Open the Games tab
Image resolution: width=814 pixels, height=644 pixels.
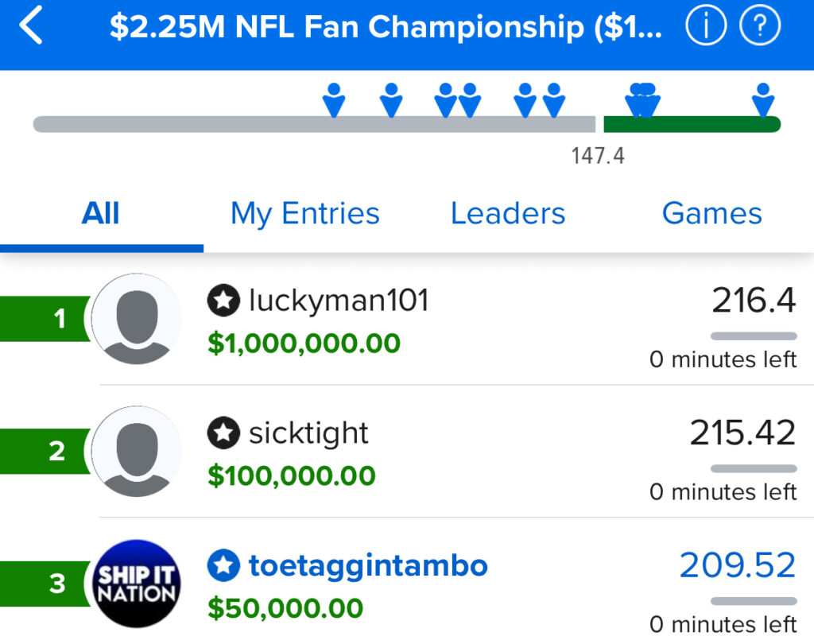pos(711,214)
